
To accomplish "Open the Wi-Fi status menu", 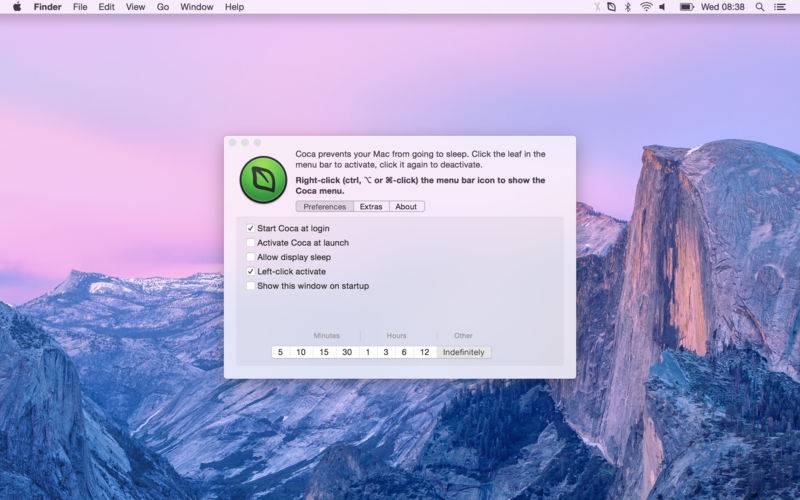I will pos(646,7).
